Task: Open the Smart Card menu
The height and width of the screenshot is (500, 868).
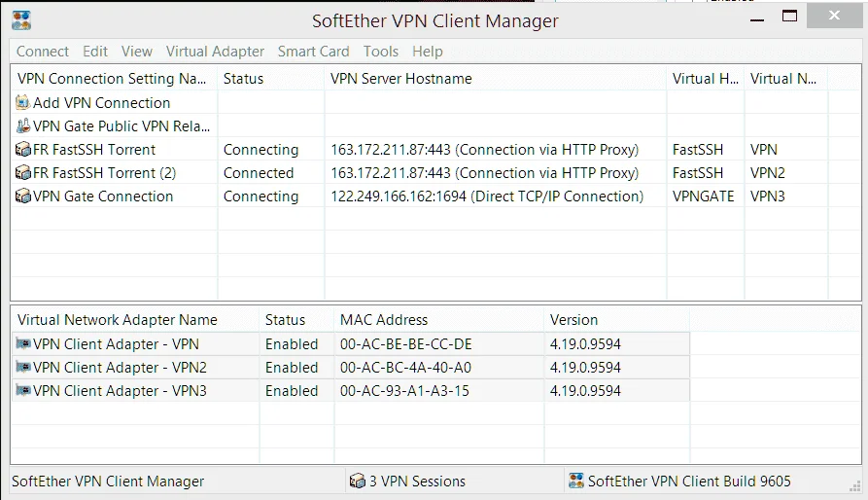Action: tap(313, 52)
